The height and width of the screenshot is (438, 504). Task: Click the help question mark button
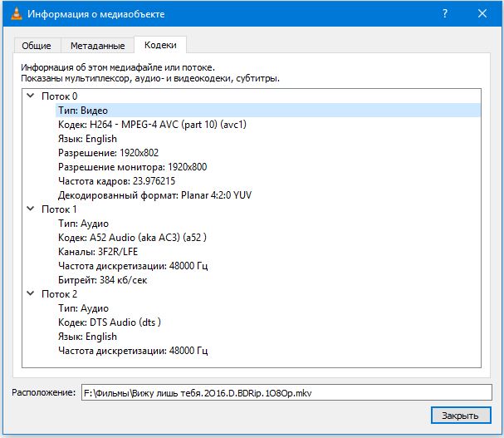click(x=444, y=14)
